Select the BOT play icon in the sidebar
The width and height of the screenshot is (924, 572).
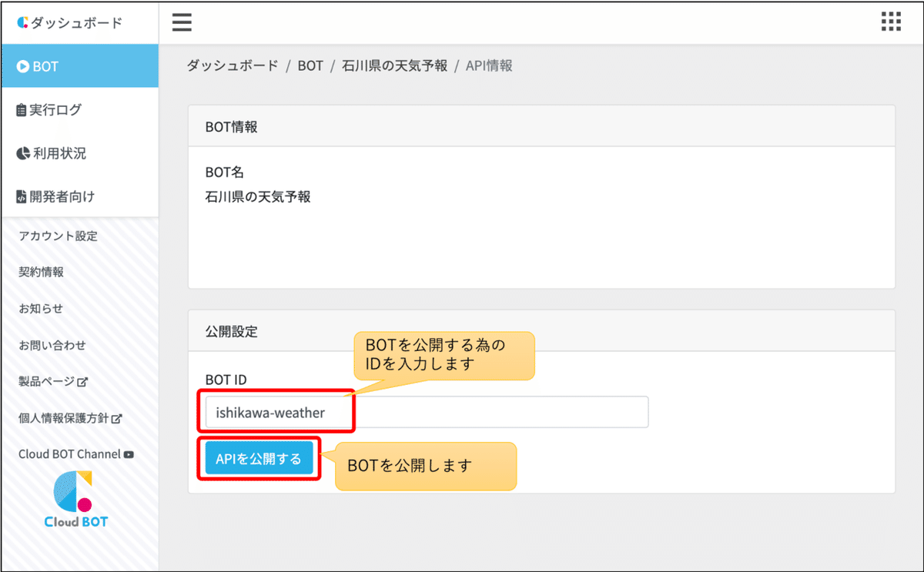click(x=25, y=66)
